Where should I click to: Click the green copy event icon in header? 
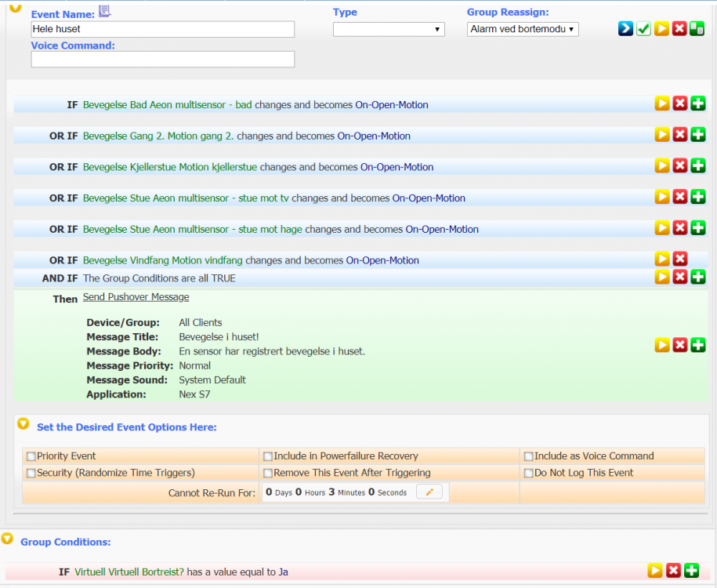point(697,29)
